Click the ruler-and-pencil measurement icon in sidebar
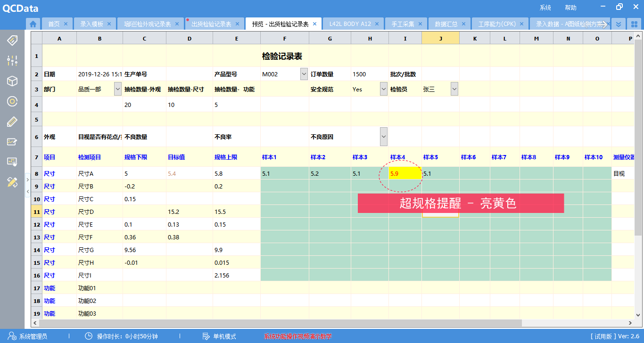The width and height of the screenshot is (644, 343). 12,182
